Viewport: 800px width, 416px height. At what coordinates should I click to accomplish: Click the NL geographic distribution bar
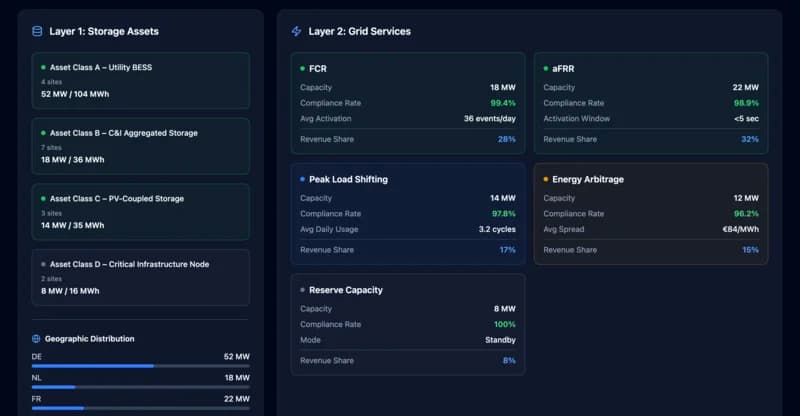click(140, 387)
